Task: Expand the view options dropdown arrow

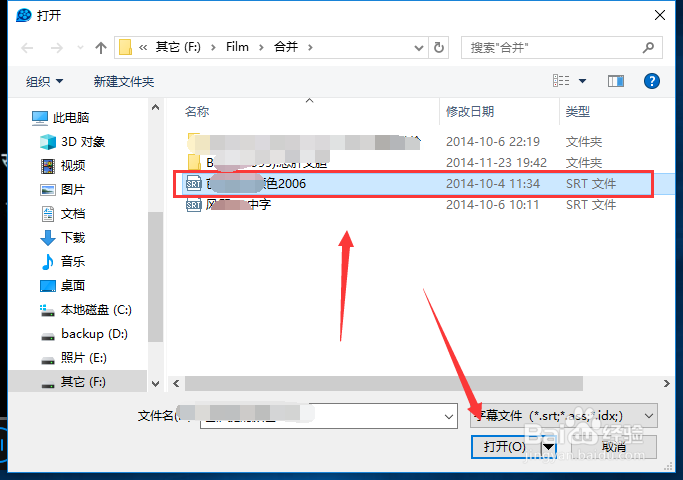Action: click(x=582, y=81)
